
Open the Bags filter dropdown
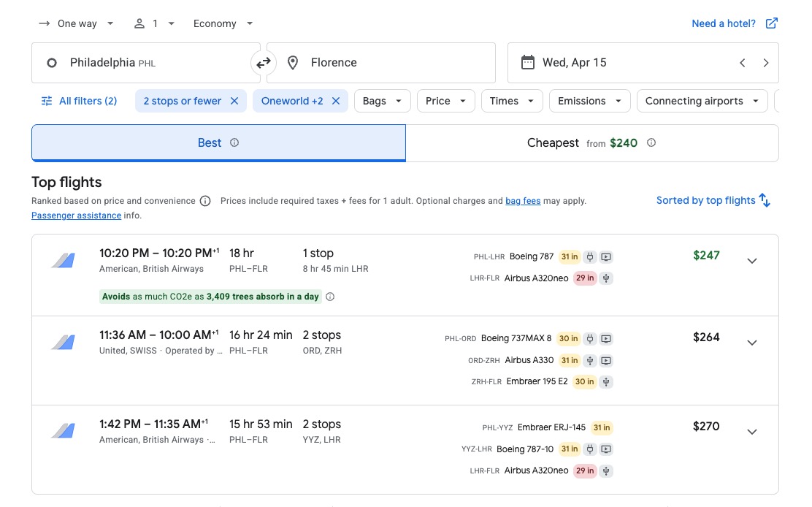coord(382,101)
